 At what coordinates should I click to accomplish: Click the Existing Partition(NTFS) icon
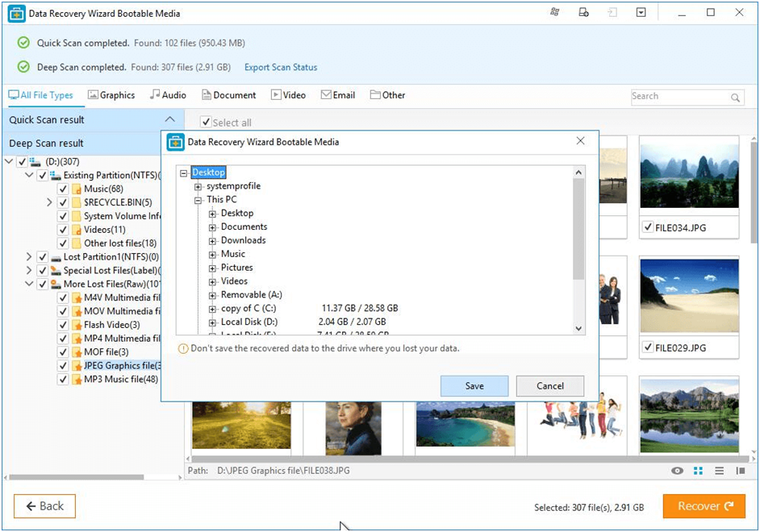(x=56, y=175)
